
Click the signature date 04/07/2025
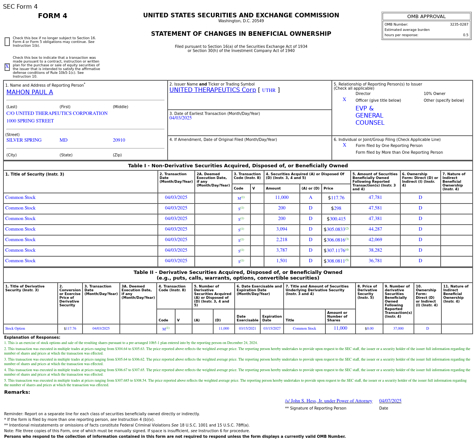point(390,401)
